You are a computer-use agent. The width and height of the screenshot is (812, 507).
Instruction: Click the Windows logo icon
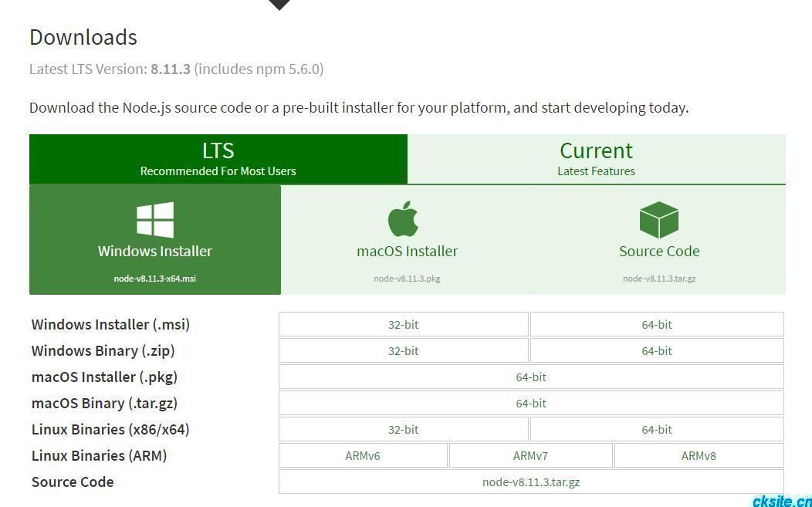[155, 220]
